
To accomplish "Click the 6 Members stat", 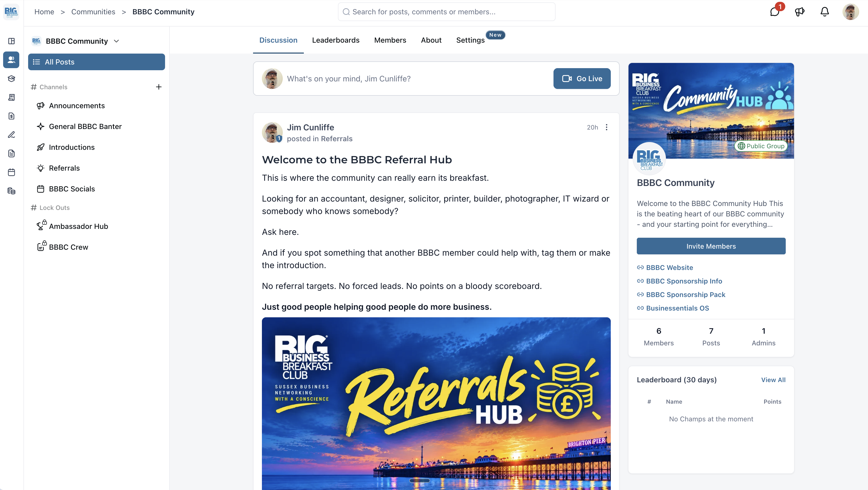I will (658, 337).
